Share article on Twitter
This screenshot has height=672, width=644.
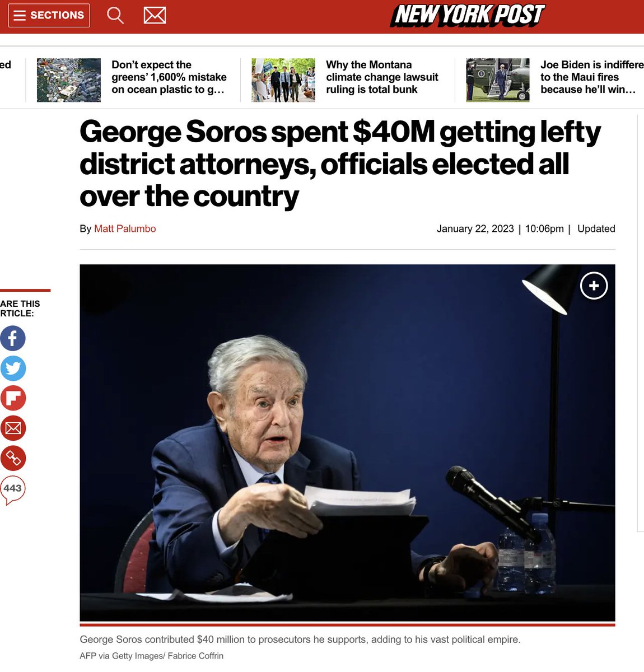[12, 368]
